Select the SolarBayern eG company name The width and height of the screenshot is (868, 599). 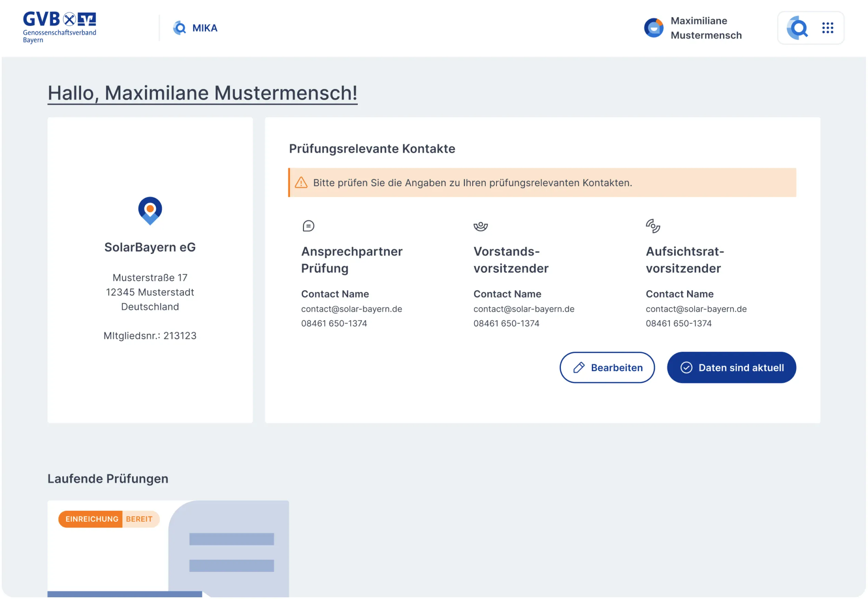[150, 247]
